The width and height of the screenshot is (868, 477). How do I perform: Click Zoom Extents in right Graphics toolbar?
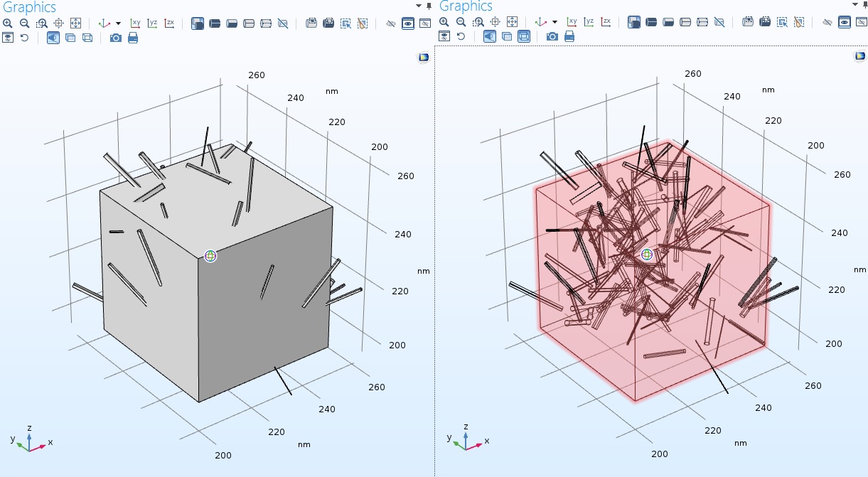click(x=513, y=23)
